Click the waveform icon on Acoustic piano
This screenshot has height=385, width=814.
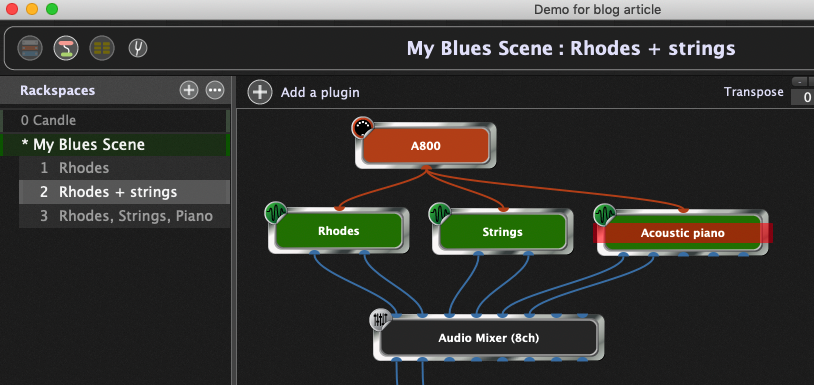click(604, 214)
